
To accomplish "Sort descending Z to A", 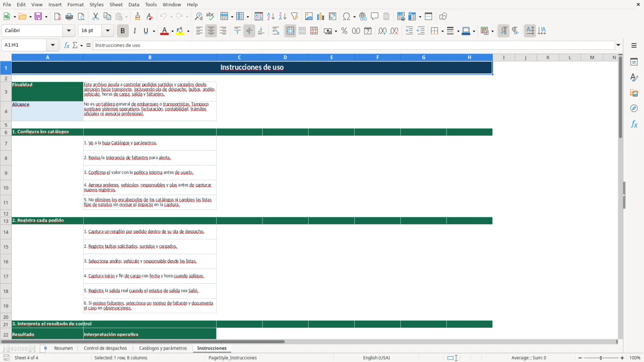I will [x=282, y=16].
